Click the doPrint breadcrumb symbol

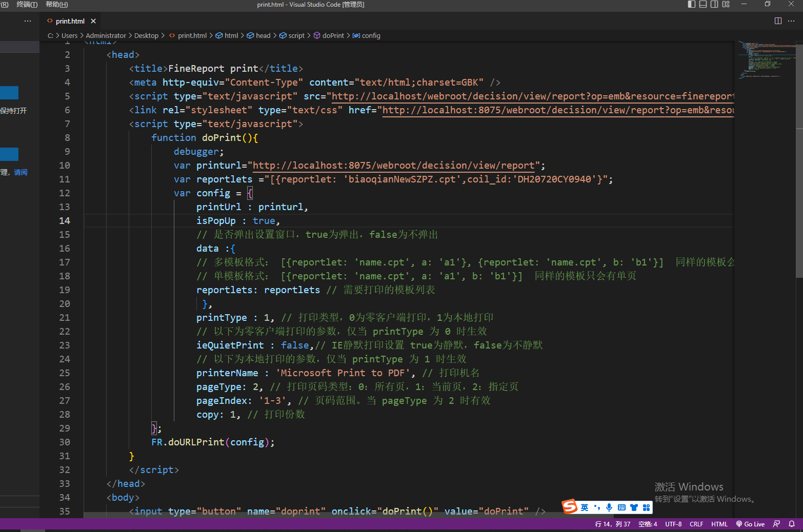[x=329, y=35]
